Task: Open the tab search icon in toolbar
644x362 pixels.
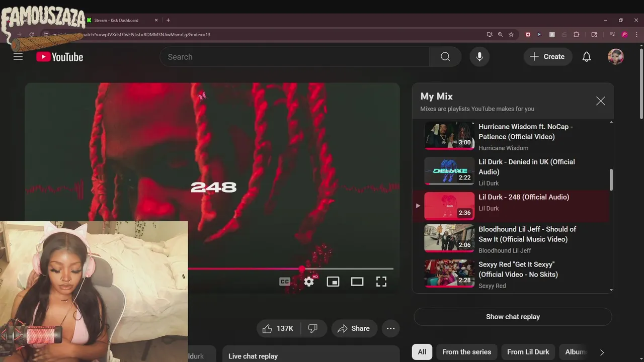Action: pyautogui.click(x=594, y=35)
